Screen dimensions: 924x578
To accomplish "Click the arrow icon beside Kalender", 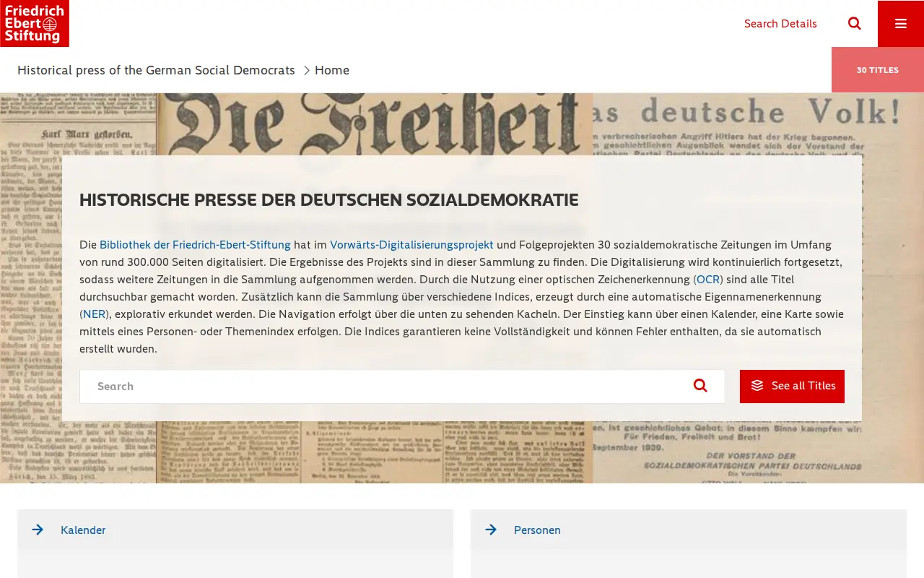I will [38, 530].
